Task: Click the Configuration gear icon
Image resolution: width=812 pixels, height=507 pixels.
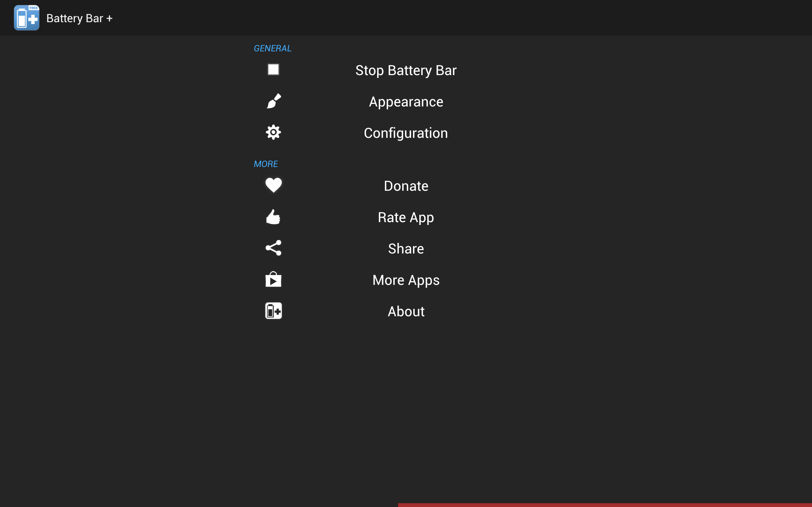Action: click(273, 132)
